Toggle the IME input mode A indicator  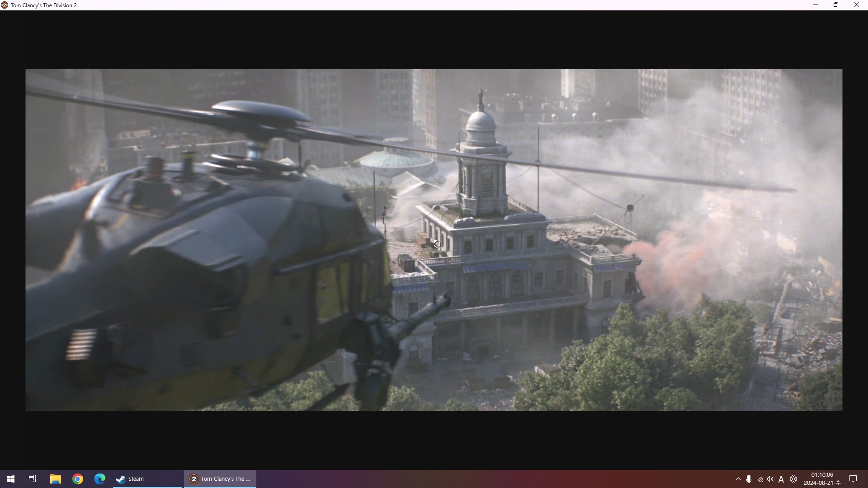[x=781, y=479]
